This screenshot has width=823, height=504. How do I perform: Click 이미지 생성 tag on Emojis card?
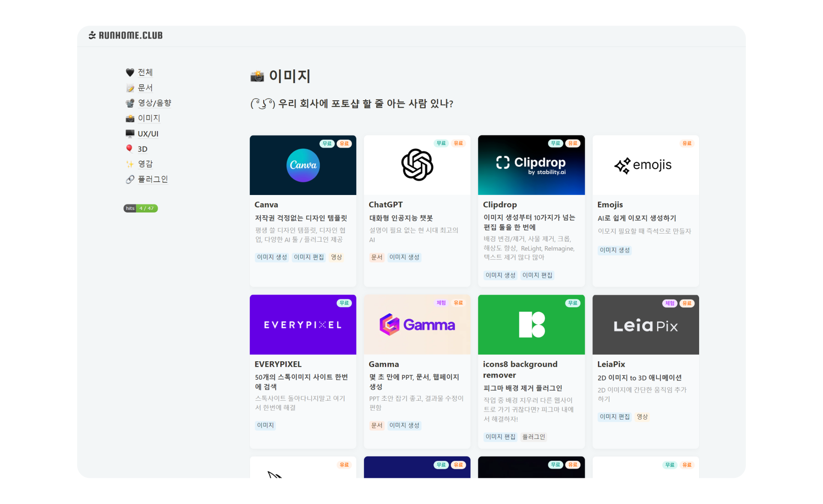coord(615,250)
